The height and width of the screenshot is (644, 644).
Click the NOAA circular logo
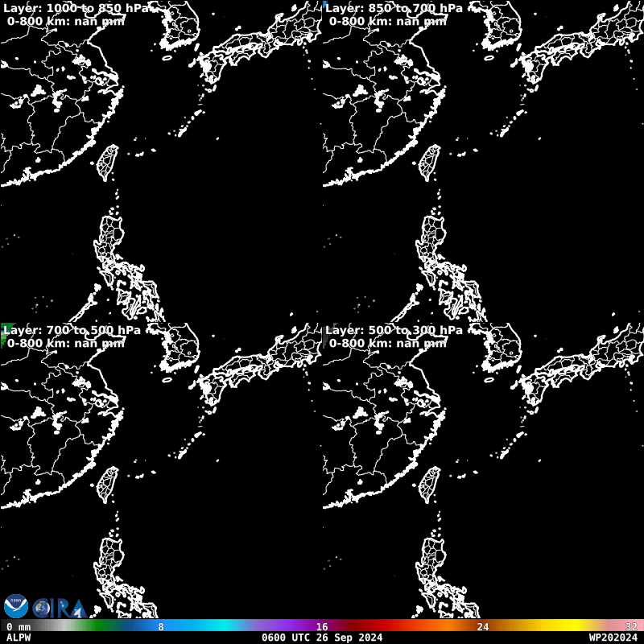pos(15,606)
